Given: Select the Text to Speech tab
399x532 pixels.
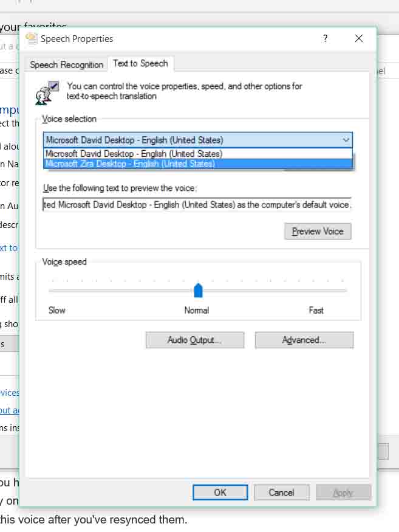Looking at the screenshot, I should click(x=140, y=63).
